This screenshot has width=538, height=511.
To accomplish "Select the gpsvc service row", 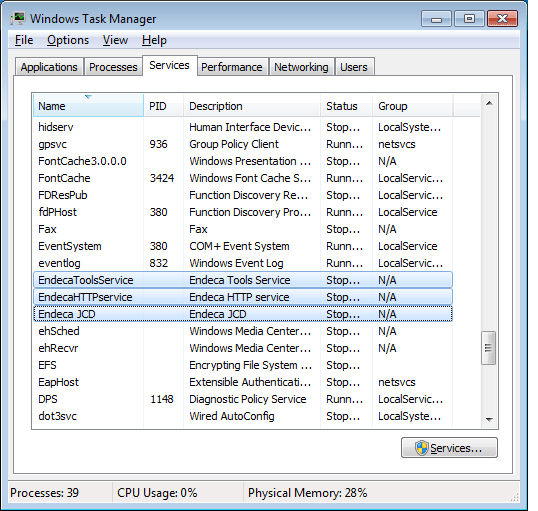I will click(x=243, y=144).
